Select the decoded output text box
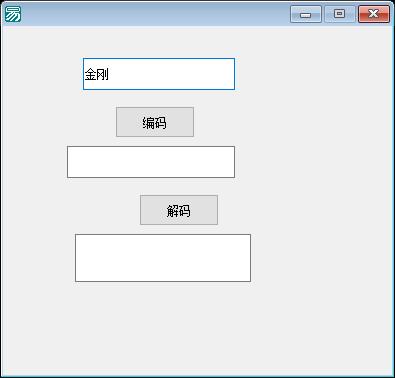Image resolution: width=395 pixels, height=378 pixels. point(163,258)
